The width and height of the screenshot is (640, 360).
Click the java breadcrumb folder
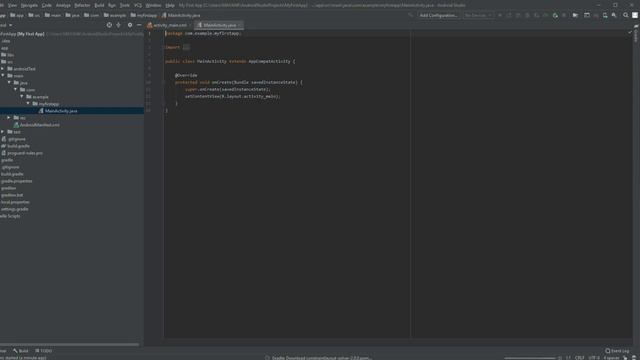72,16
